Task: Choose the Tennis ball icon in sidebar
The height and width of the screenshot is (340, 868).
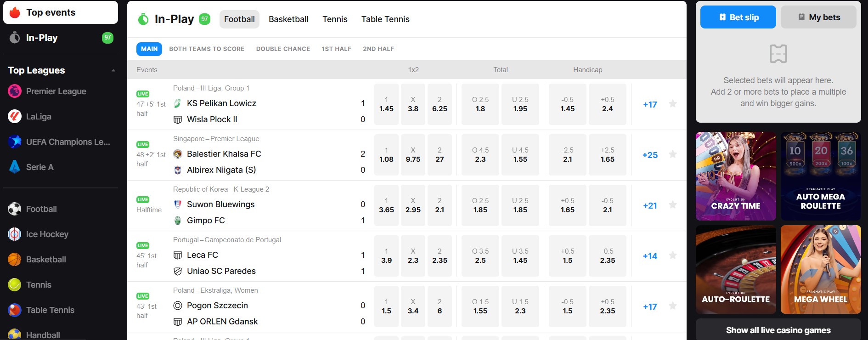Action: pos(15,285)
